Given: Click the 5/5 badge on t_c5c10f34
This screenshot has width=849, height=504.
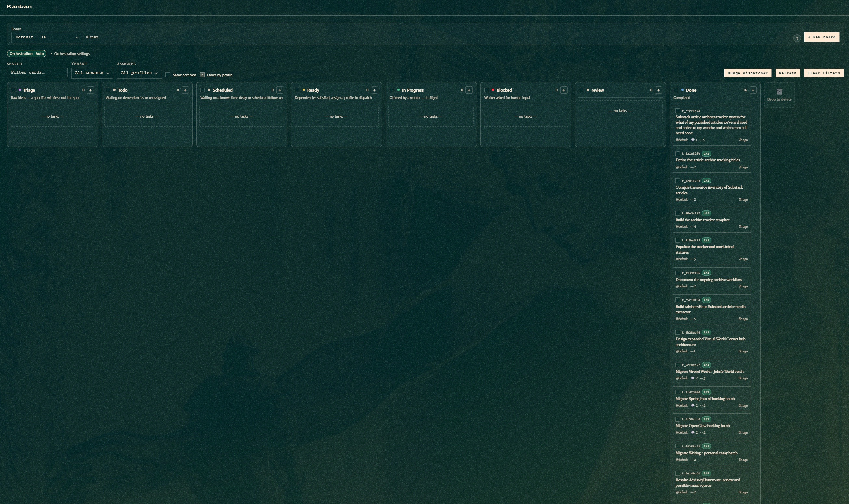Looking at the screenshot, I should pyautogui.click(x=706, y=300).
